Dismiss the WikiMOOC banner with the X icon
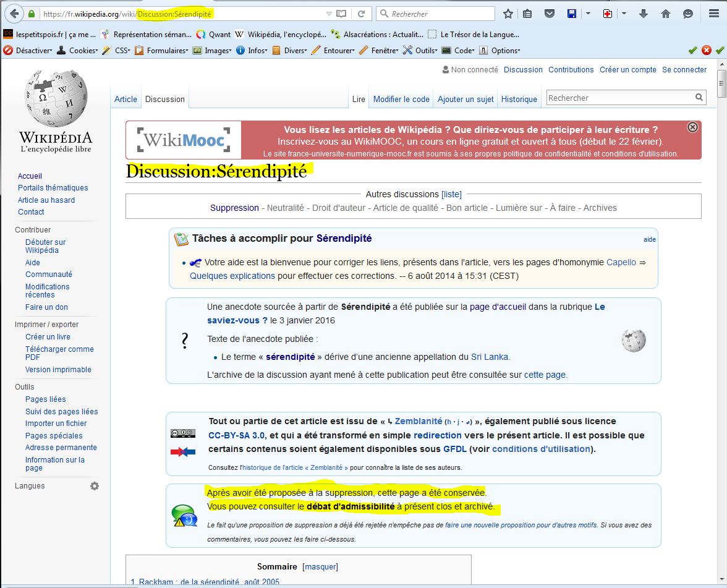Viewport: 727px width, 588px height. pos(692,127)
